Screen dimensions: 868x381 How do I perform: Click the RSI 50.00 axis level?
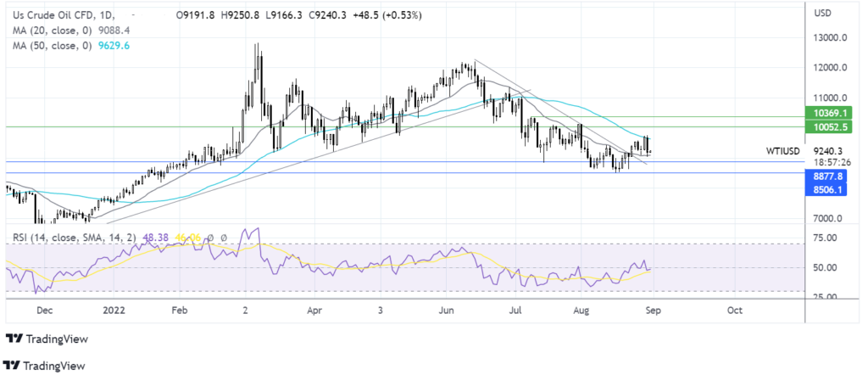tap(826, 267)
